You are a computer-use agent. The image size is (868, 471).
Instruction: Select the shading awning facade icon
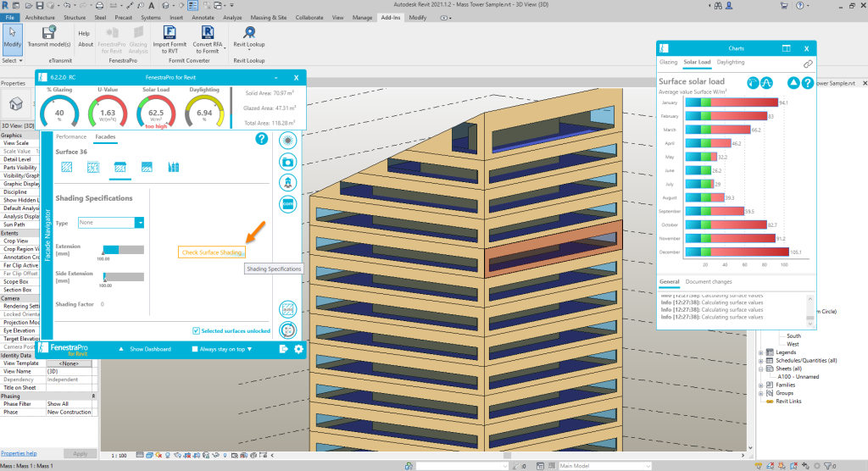[x=120, y=167]
